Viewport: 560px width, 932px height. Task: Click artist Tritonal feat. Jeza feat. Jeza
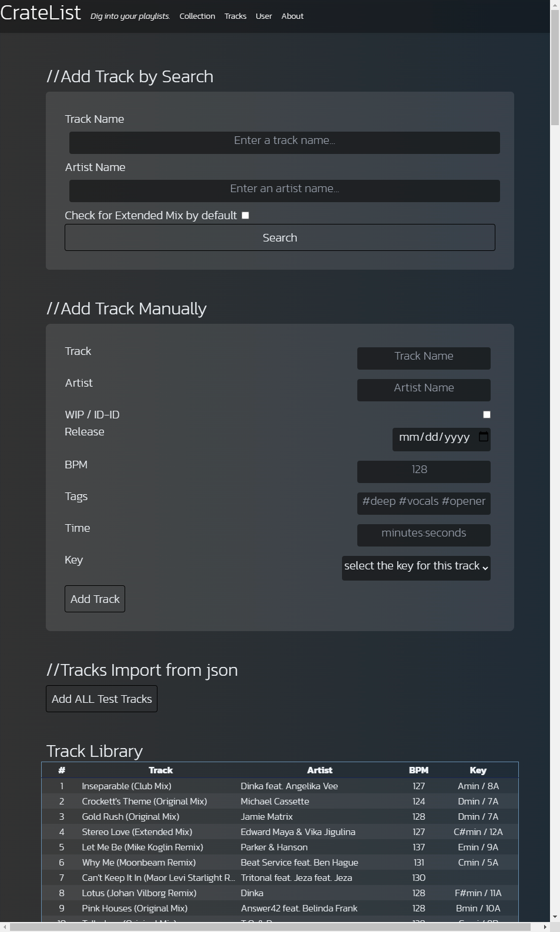click(x=296, y=878)
